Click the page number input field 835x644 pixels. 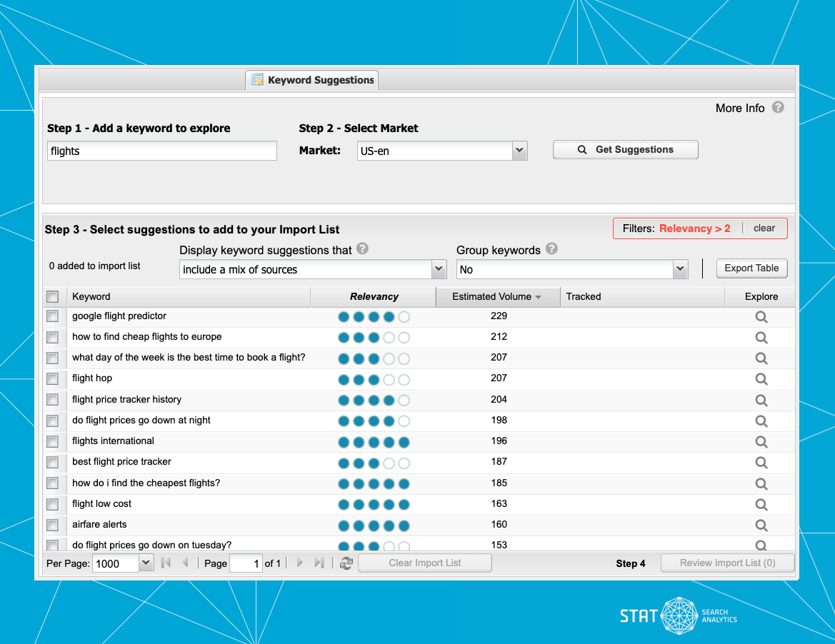click(x=246, y=563)
